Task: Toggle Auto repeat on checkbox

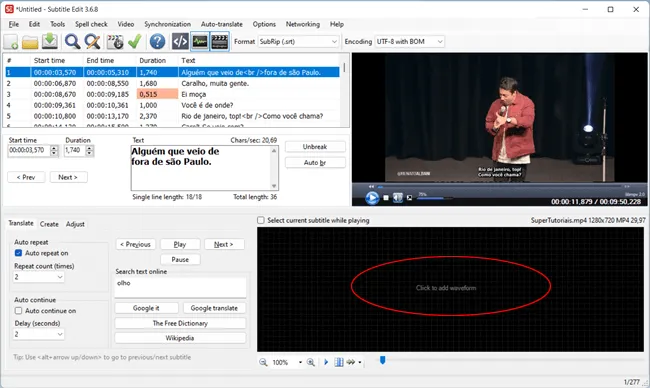Action: coord(18,253)
